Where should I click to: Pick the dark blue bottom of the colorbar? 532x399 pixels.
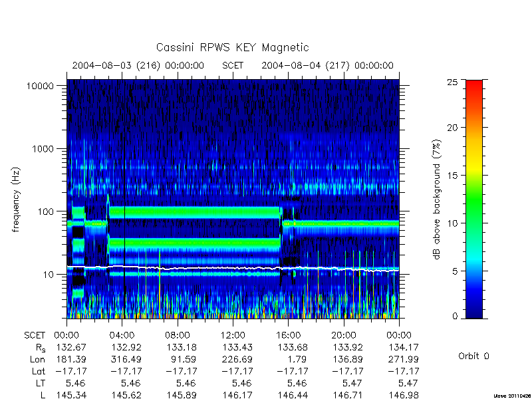(474, 312)
